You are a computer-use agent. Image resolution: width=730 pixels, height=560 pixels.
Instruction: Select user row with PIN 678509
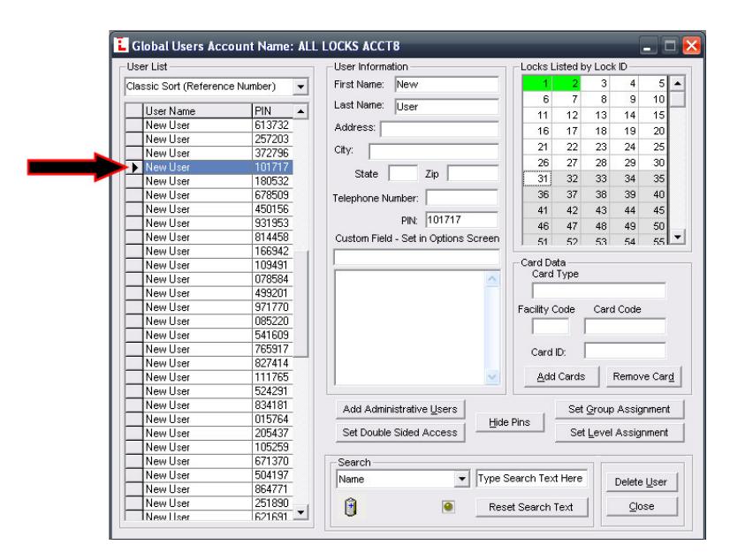[209, 195]
